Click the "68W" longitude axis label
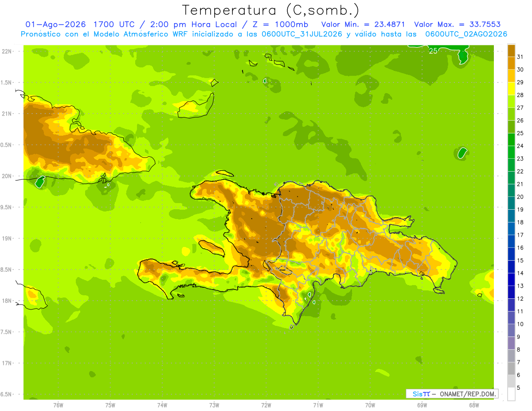 [x=474, y=406]
